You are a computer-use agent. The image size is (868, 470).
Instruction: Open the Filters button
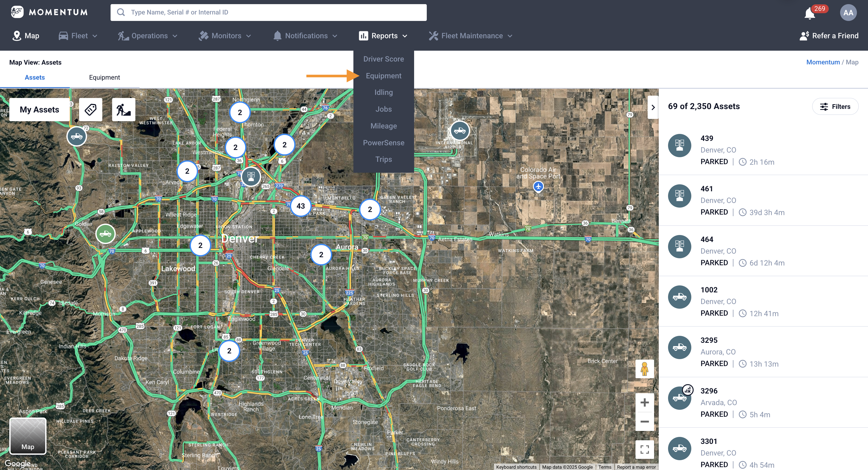point(835,107)
